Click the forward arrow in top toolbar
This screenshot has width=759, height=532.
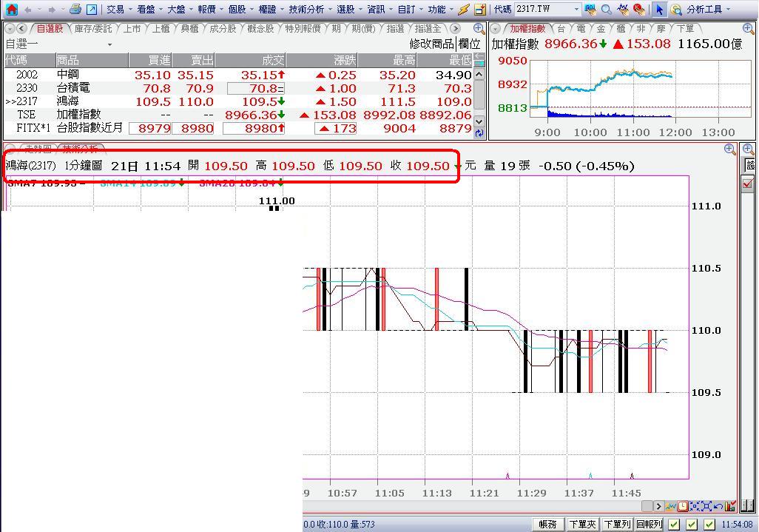tap(52, 9)
